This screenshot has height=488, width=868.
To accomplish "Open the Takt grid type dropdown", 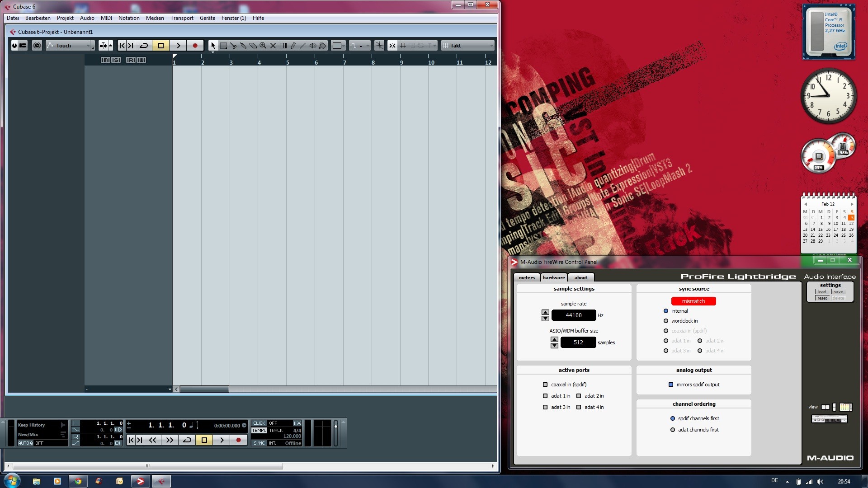I will click(468, 46).
